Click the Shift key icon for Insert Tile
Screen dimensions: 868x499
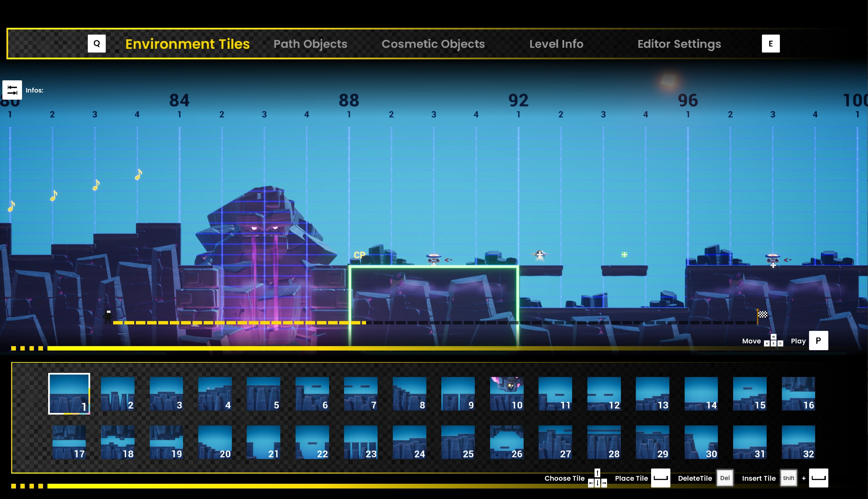(x=788, y=478)
